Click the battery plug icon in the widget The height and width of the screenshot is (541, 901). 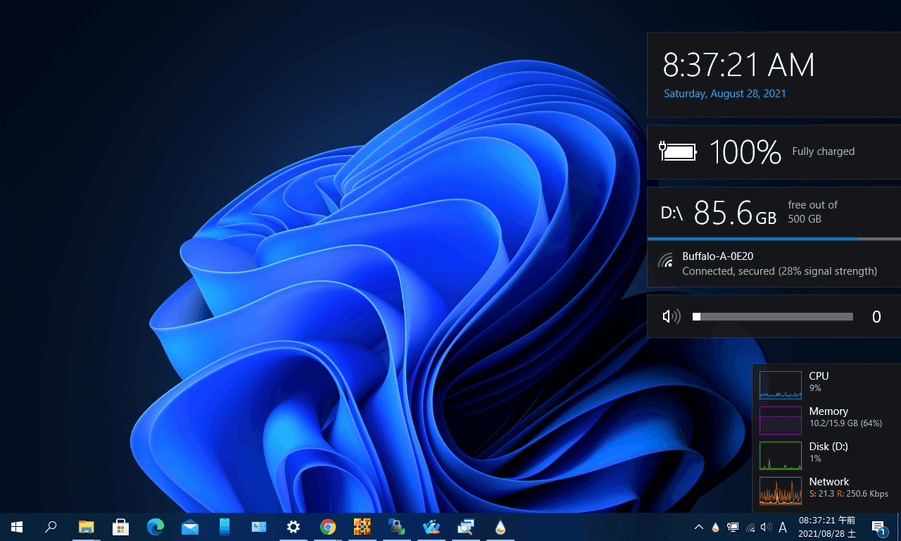point(677,151)
